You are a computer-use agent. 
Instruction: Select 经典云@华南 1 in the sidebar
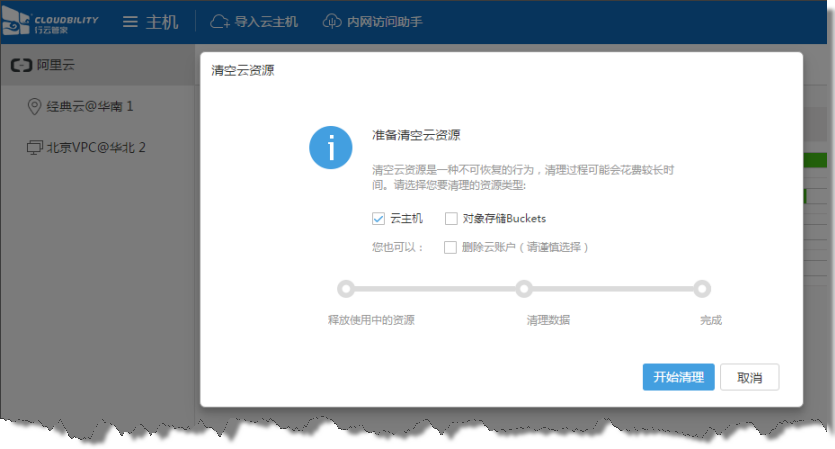tap(90, 106)
